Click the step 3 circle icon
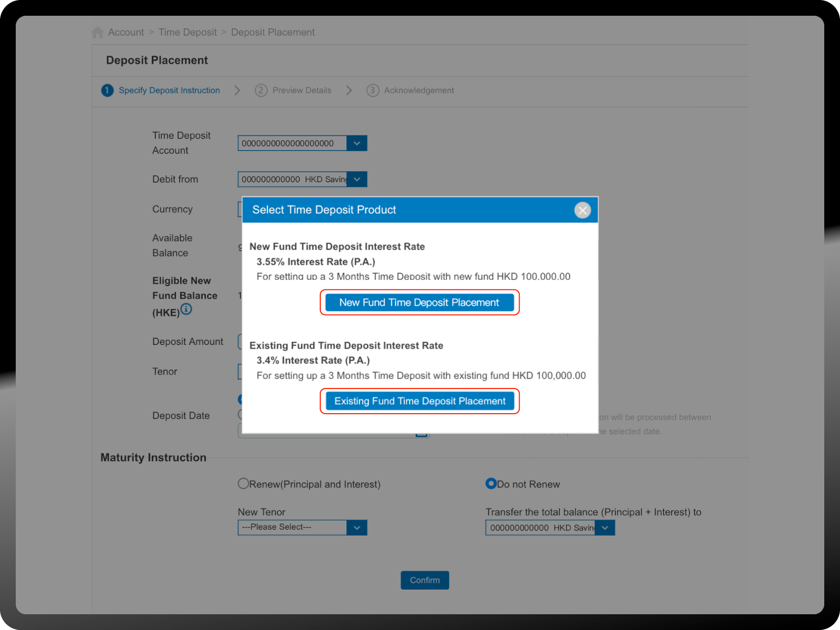Viewport: 840px width, 630px height. pyautogui.click(x=373, y=90)
